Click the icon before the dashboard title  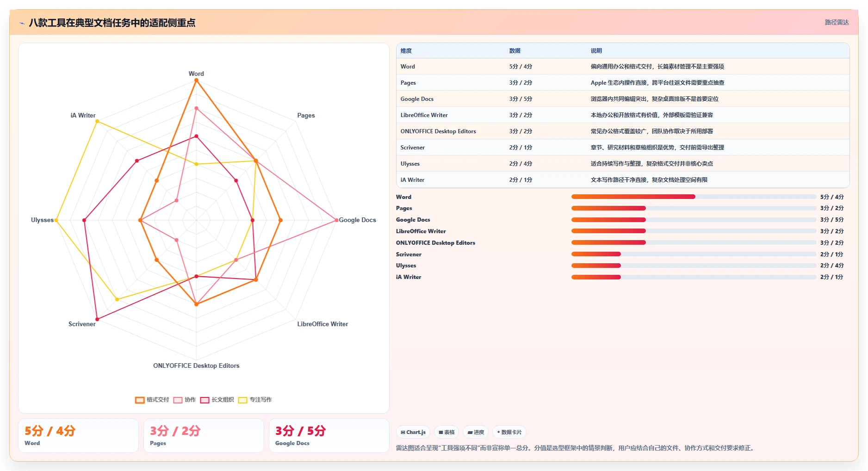pos(22,23)
